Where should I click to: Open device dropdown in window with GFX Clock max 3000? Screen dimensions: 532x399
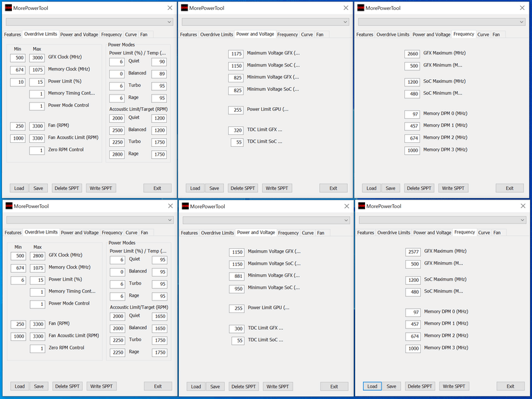pyautogui.click(x=90, y=22)
